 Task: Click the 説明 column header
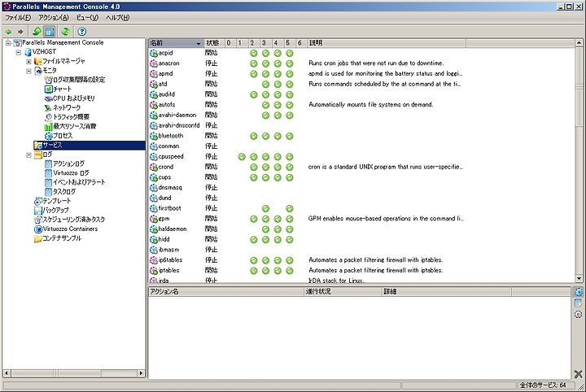[387, 43]
